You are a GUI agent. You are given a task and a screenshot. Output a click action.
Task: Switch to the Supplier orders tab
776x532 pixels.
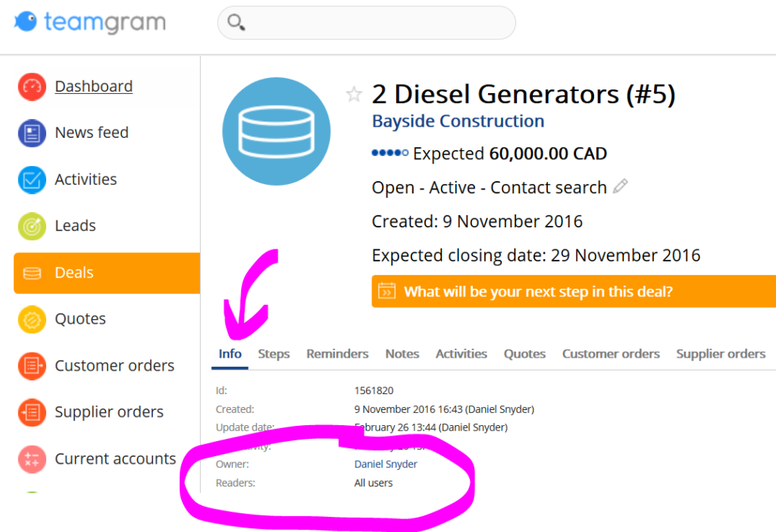tap(721, 354)
